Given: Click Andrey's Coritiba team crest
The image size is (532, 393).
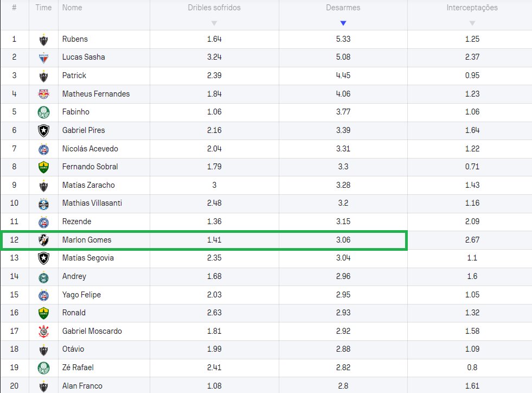Looking at the screenshot, I should tap(43, 276).
